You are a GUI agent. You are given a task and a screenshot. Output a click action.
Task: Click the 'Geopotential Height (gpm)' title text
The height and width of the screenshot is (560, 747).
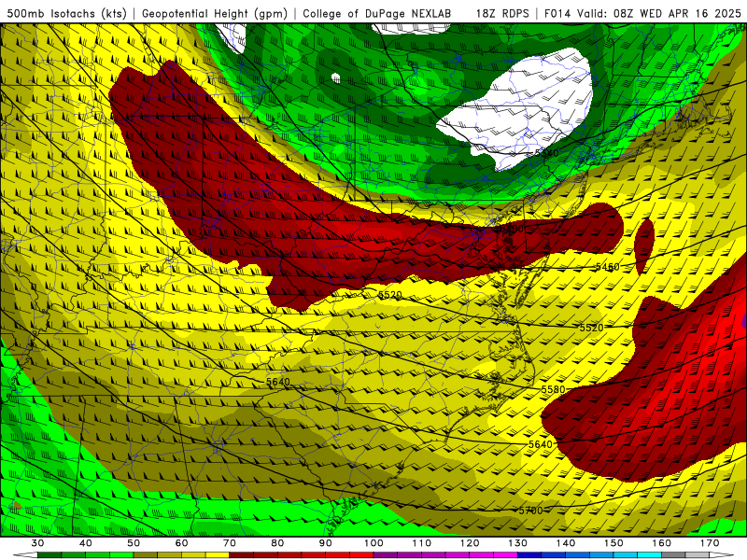coord(215,13)
